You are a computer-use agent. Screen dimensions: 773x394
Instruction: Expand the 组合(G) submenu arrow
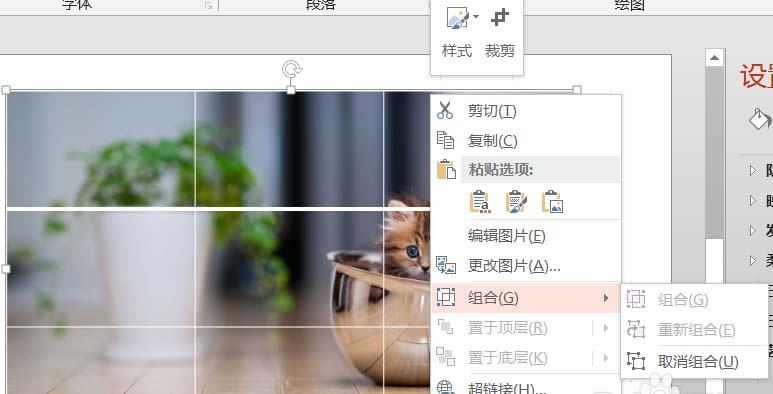[x=606, y=298]
